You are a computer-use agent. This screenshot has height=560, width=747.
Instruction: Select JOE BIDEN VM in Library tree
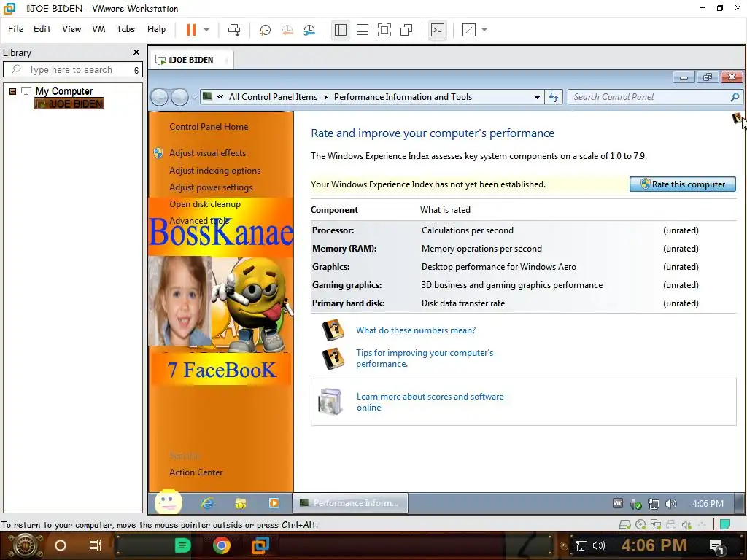(69, 104)
